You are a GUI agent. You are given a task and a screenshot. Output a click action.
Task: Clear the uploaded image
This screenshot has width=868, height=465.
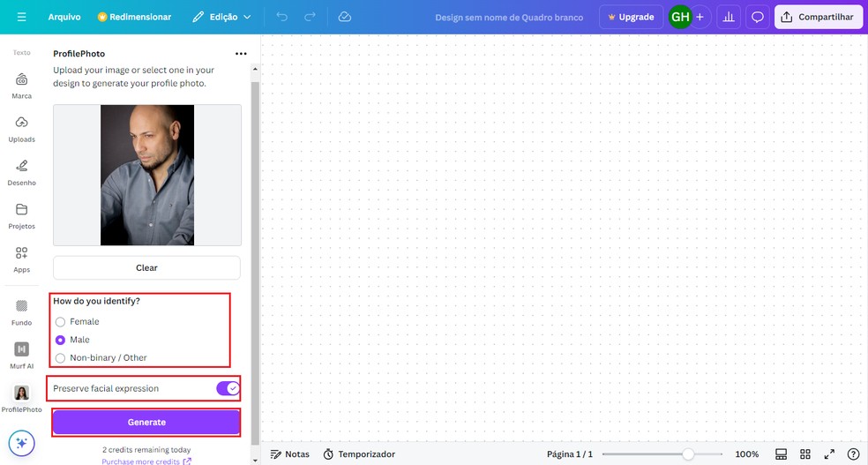coord(146,267)
